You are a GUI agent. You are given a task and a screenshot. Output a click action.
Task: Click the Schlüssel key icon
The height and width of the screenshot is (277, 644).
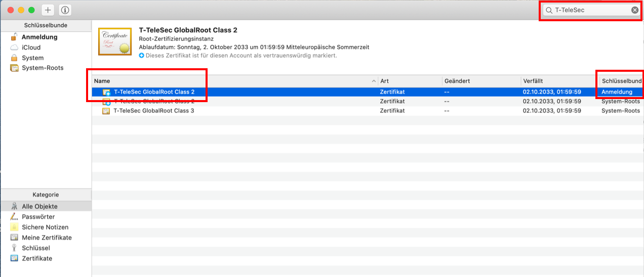(x=14, y=248)
